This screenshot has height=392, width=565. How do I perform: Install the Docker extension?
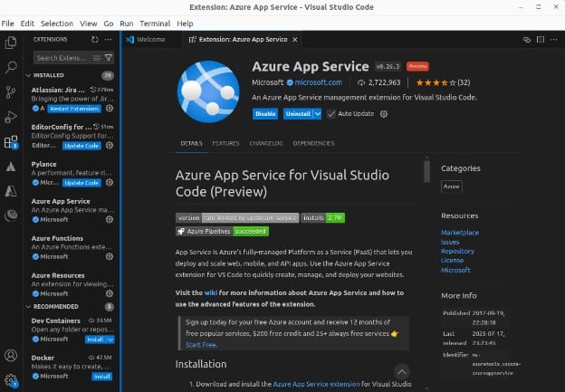(x=102, y=377)
